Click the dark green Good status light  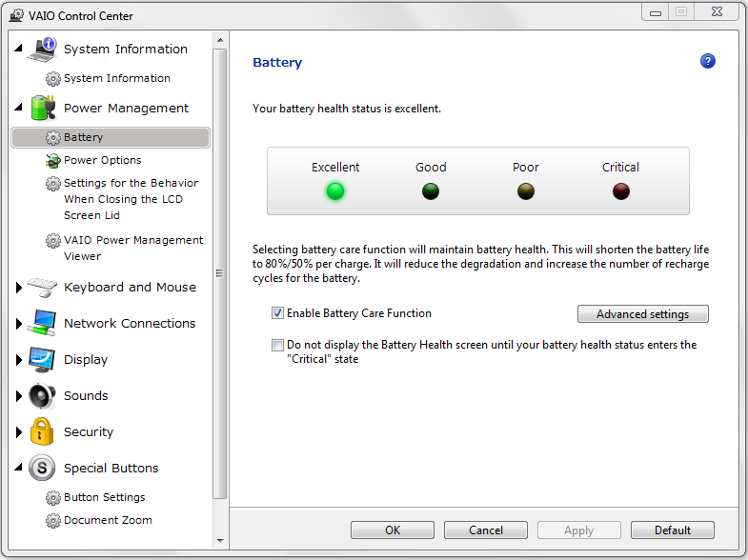pyautogui.click(x=431, y=191)
